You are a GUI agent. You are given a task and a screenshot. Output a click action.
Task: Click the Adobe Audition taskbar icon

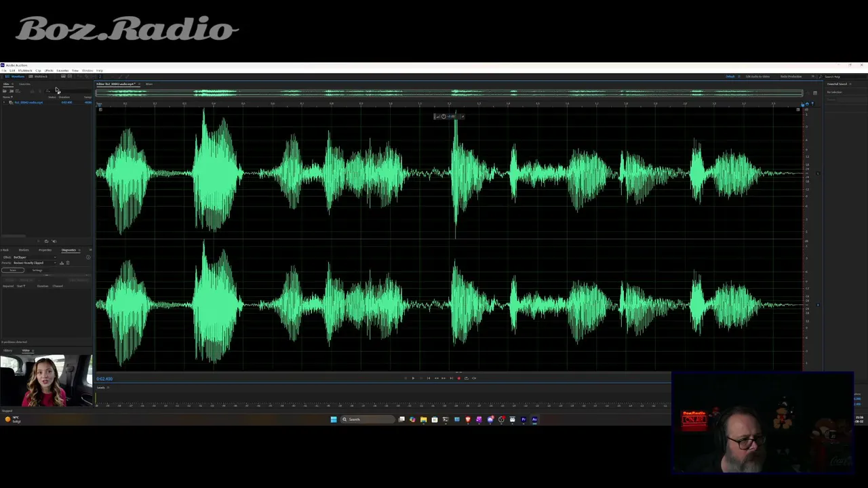coord(534,420)
